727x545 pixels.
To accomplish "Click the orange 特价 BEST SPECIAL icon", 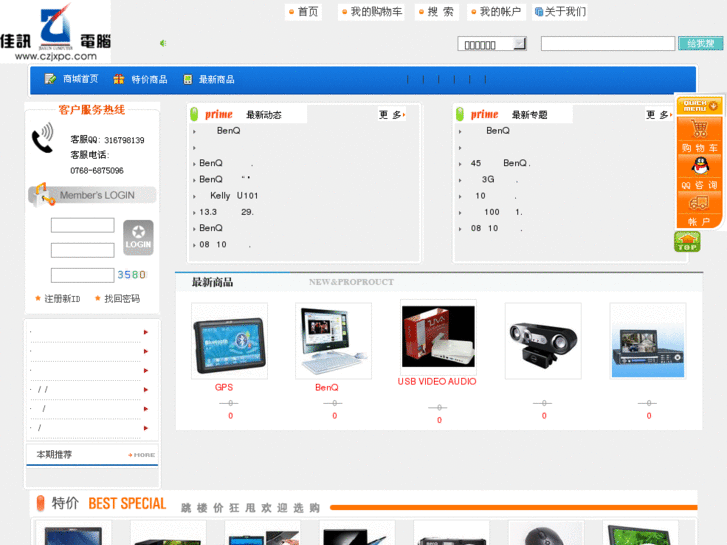I will [40, 503].
